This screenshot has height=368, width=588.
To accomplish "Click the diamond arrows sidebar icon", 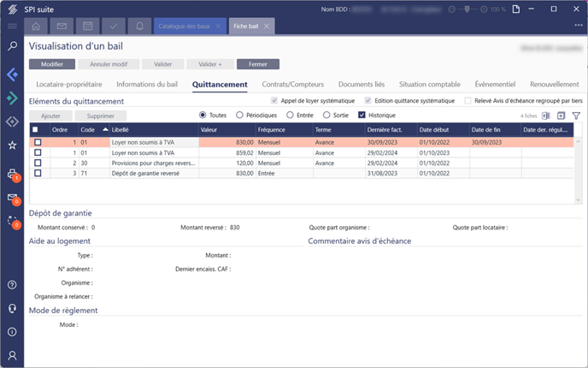I will point(12,122).
